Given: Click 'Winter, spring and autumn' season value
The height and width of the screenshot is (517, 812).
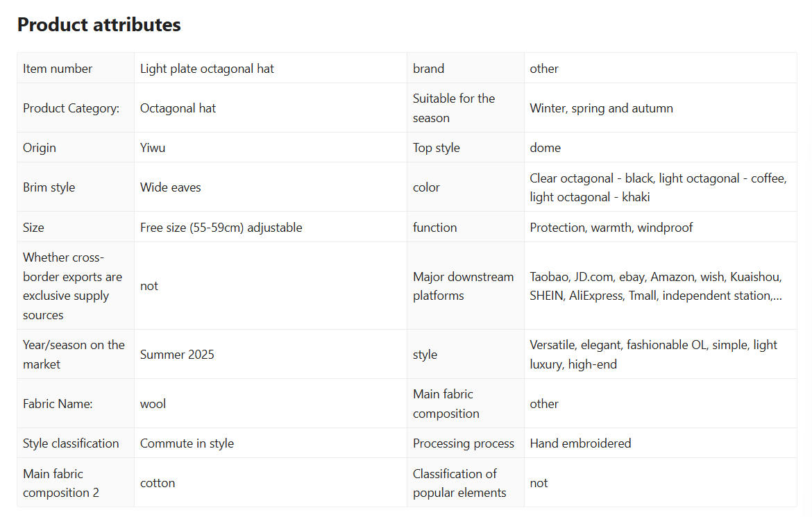Looking at the screenshot, I should (601, 108).
